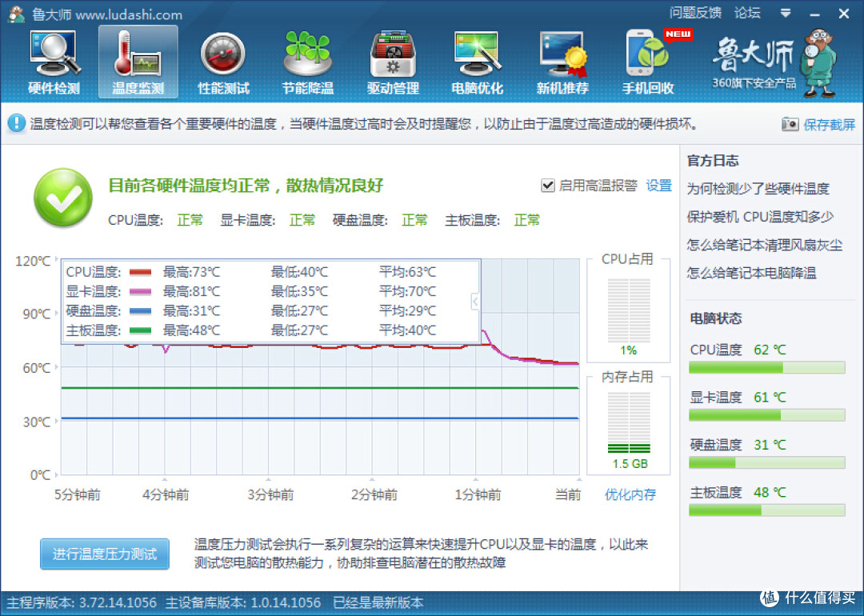
Task: Open the 新机推荐 new PC recommendation section
Action: click(x=562, y=63)
